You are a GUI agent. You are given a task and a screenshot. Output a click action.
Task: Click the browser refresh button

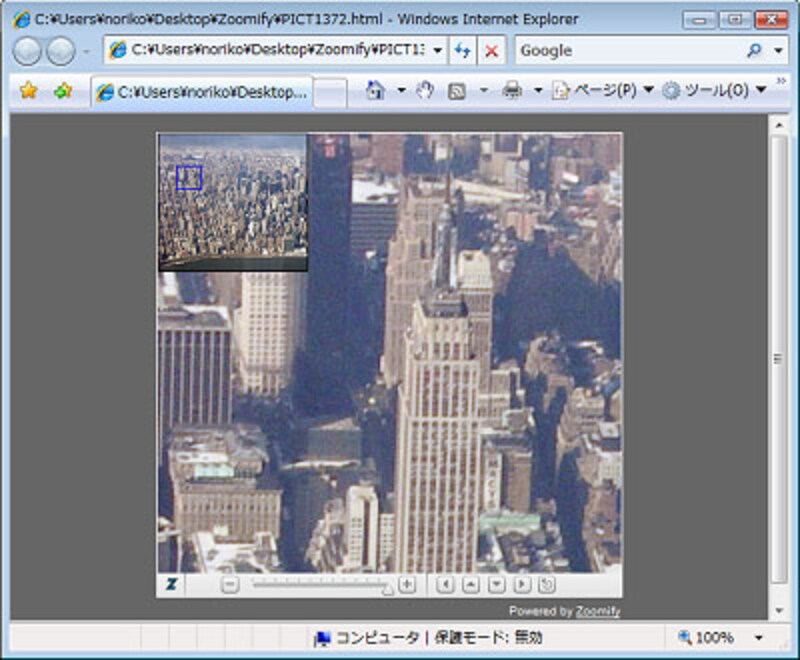462,50
